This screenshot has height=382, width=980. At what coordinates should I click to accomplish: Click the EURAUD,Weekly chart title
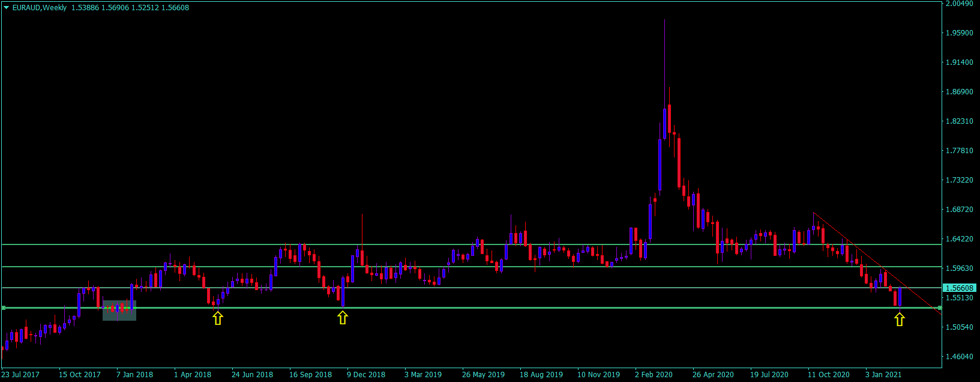tap(40, 8)
